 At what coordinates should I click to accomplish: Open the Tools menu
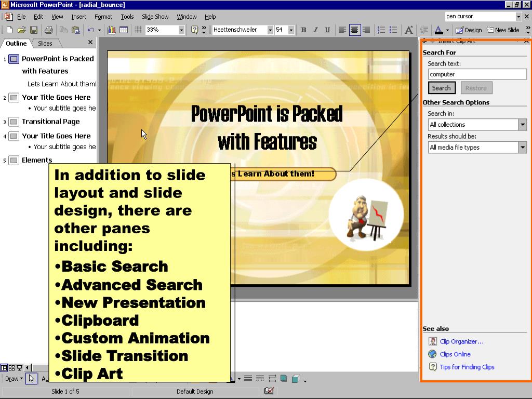coord(127,17)
